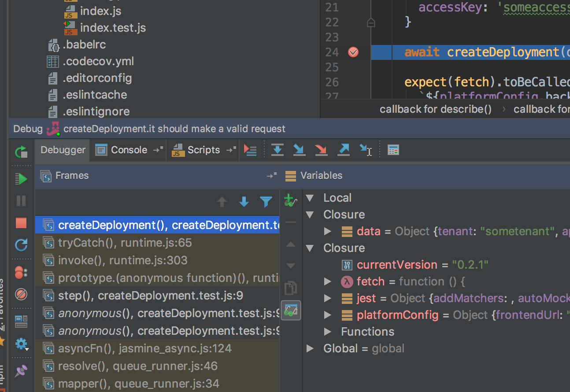The height and width of the screenshot is (392, 570).
Task: Resume program with green play button
Action: click(21, 179)
